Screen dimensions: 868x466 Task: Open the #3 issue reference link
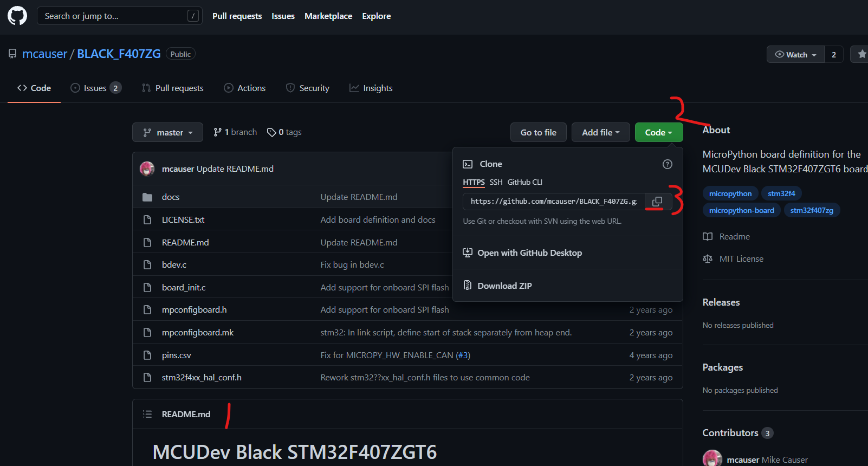[463, 355]
